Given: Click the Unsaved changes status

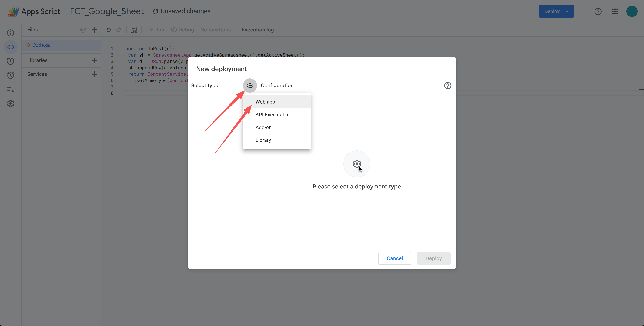Looking at the screenshot, I should click(182, 11).
